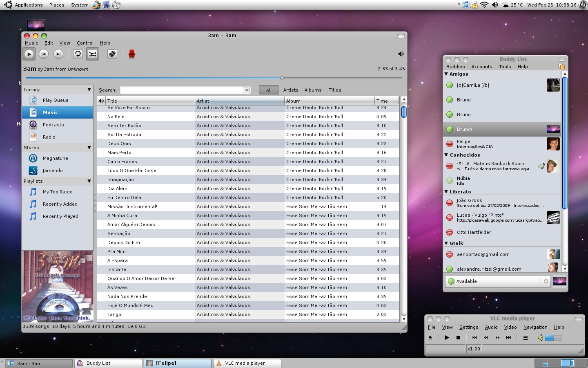Click the power button in top panel
The width and height of the screenshot is (588, 368).
[x=583, y=5]
